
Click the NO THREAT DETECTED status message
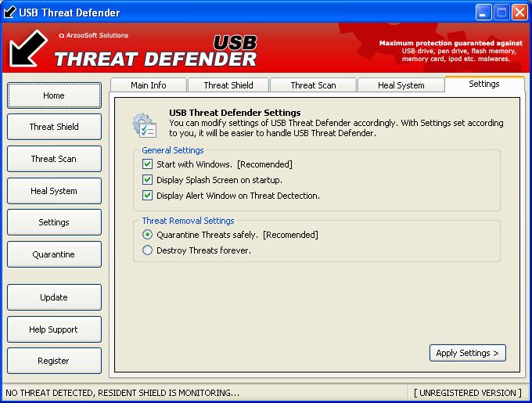pos(123,393)
